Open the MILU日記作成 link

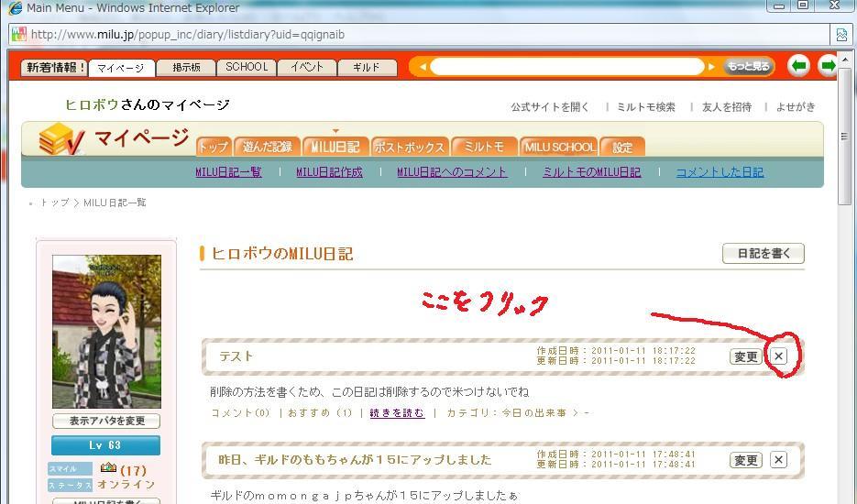(x=329, y=172)
